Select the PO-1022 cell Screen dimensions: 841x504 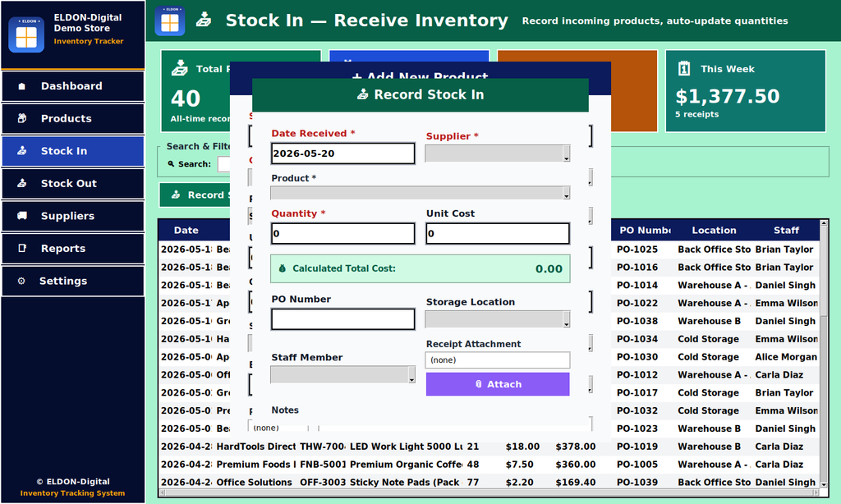637,304
